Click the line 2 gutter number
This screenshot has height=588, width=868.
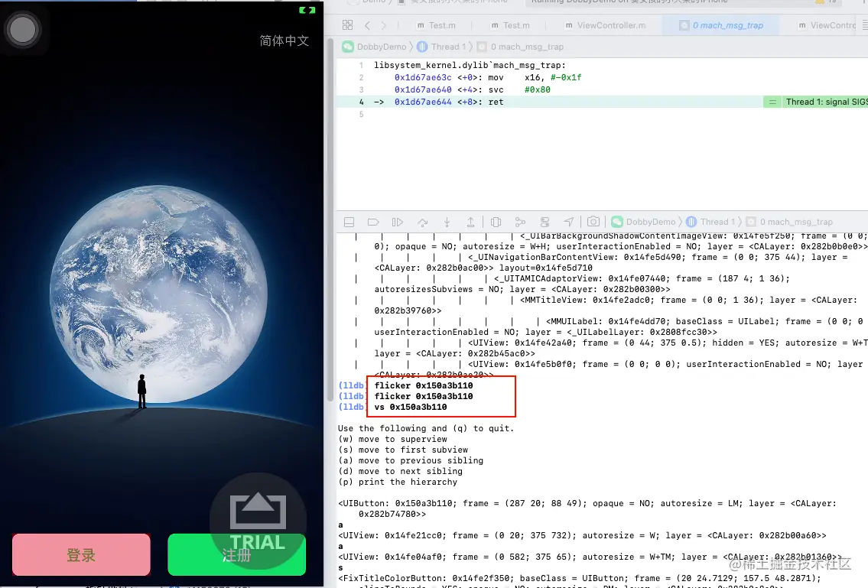pos(361,77)
